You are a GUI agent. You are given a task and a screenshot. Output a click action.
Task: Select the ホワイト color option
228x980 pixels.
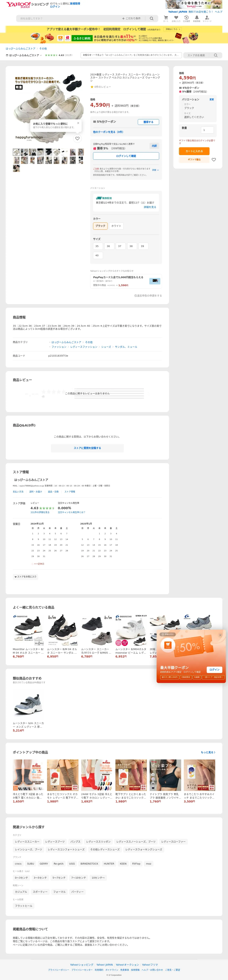point(116,226)
